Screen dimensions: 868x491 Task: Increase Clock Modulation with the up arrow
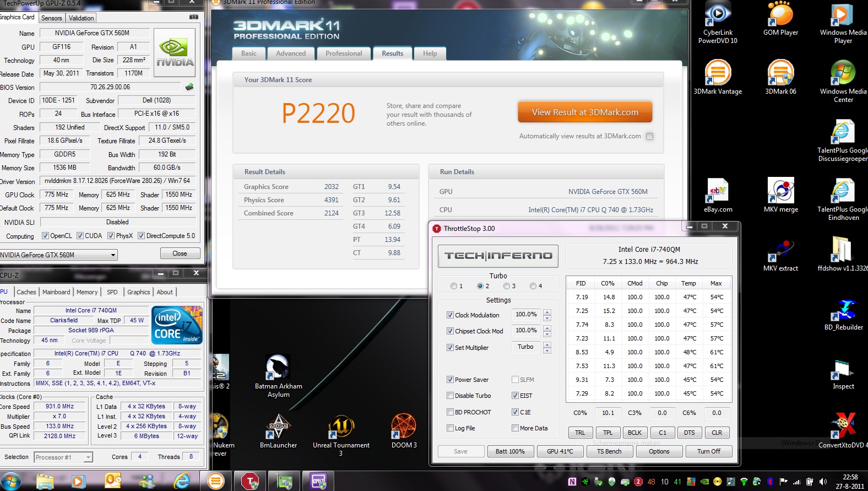pyautogui.click(x=547, y=312)
